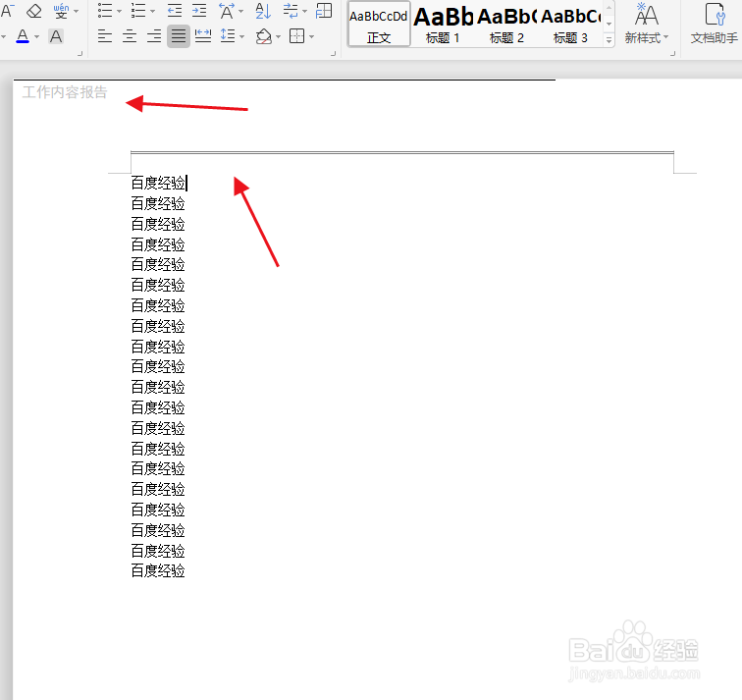Expand the Chinese layout dropdown arrow
The height and width of the screenshot is (700, 742).
(x=241, y=11)
